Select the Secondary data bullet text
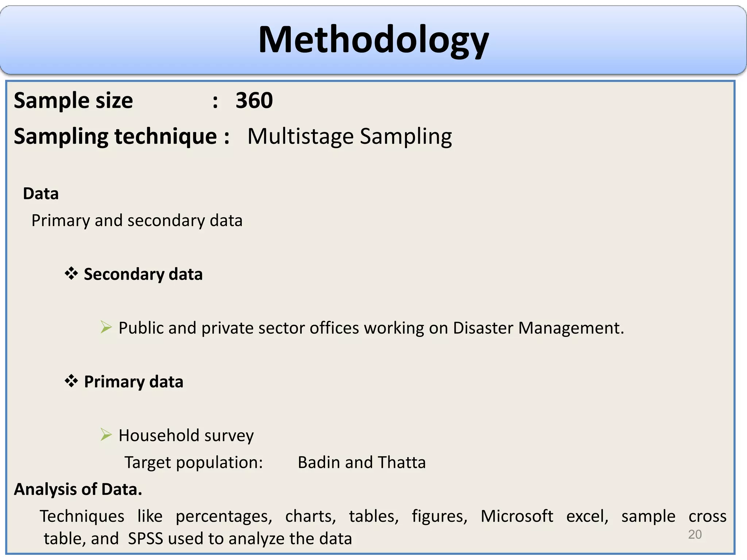747x560 pixels. tap(143, 274)
